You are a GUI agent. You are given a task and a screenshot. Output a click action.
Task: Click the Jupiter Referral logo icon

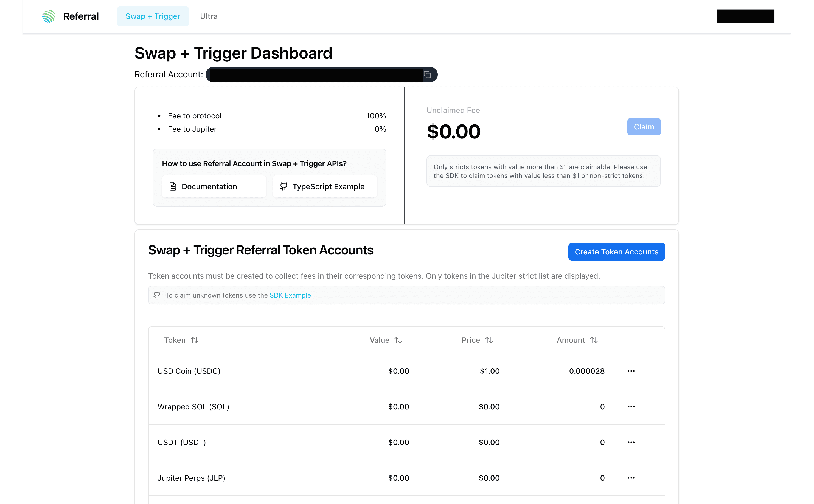[x=49, y=16]
